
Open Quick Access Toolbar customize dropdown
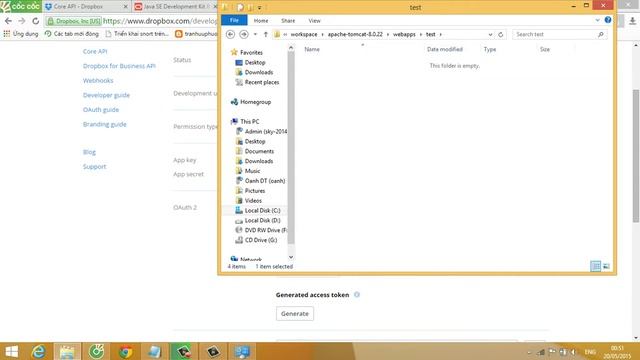(x=260, y=7)
